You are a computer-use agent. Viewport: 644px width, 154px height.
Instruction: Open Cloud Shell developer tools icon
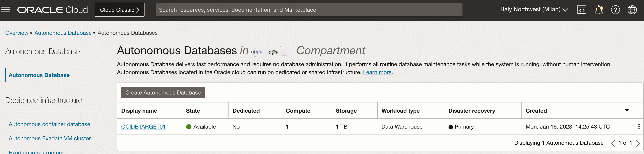click(582, 10)
